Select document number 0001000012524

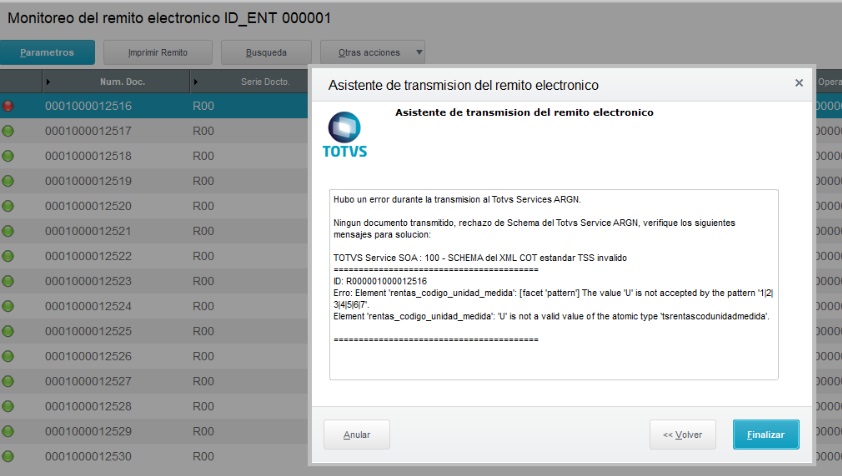pos(88,306)
